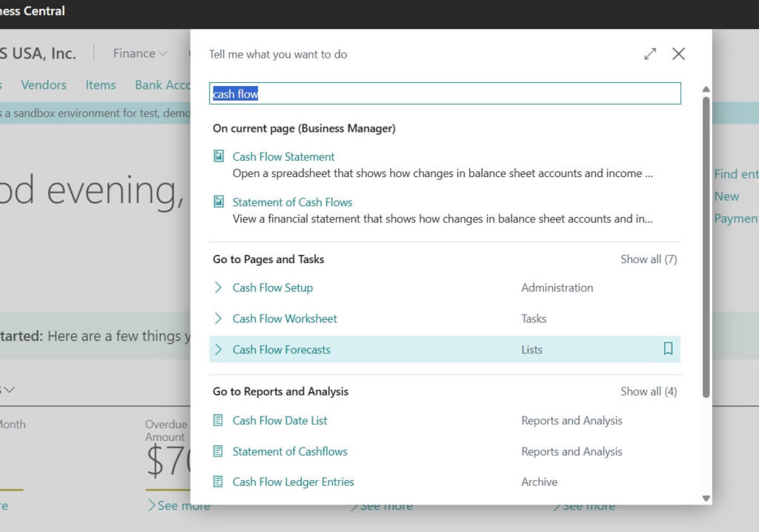759x532 pixels.
Task: Click the report icon beside Cash Flow Statement
Action: 219,156
